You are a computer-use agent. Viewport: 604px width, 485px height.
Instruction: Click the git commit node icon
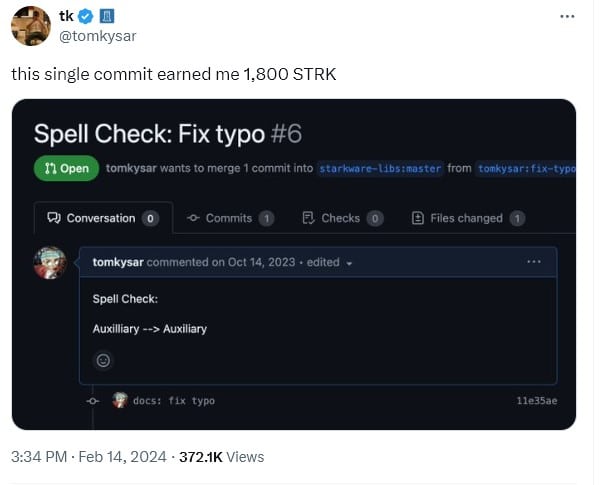[93, 400]
